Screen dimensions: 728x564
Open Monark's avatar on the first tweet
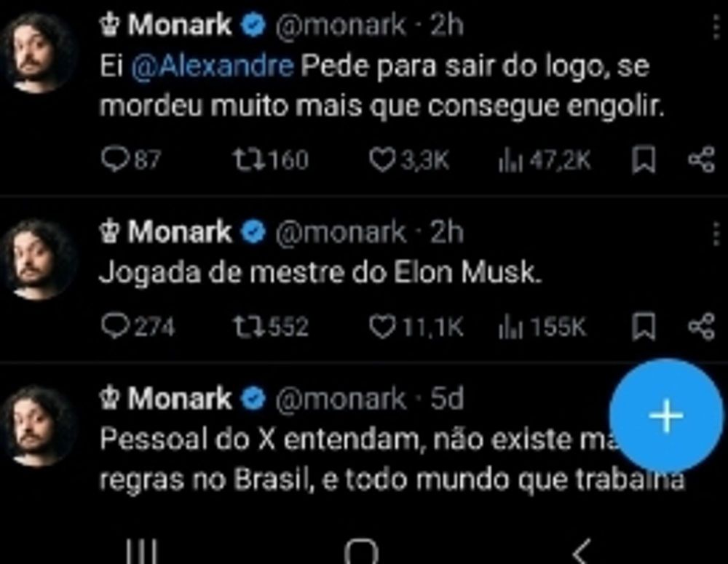click(x=39, y=52)
